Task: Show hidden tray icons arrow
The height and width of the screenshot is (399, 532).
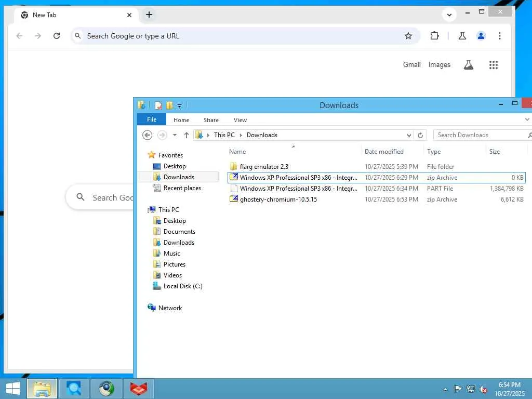Action: (445, 389)
